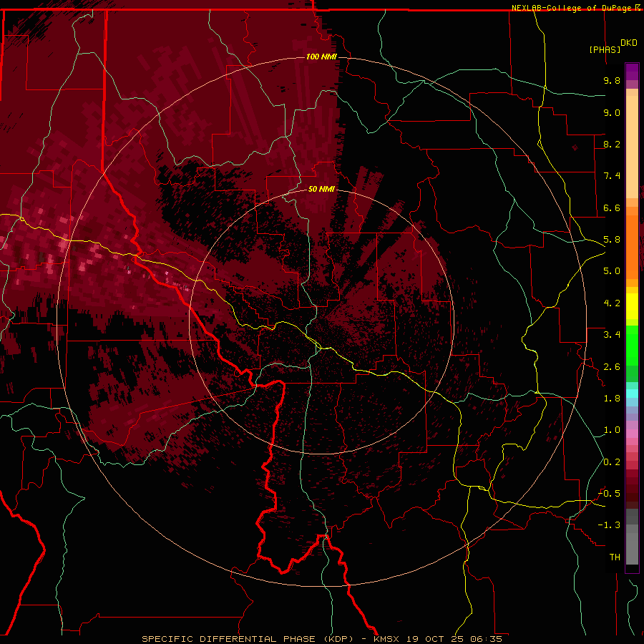Pick the pink segment of the color bar
644x644 pixels.
632,434
